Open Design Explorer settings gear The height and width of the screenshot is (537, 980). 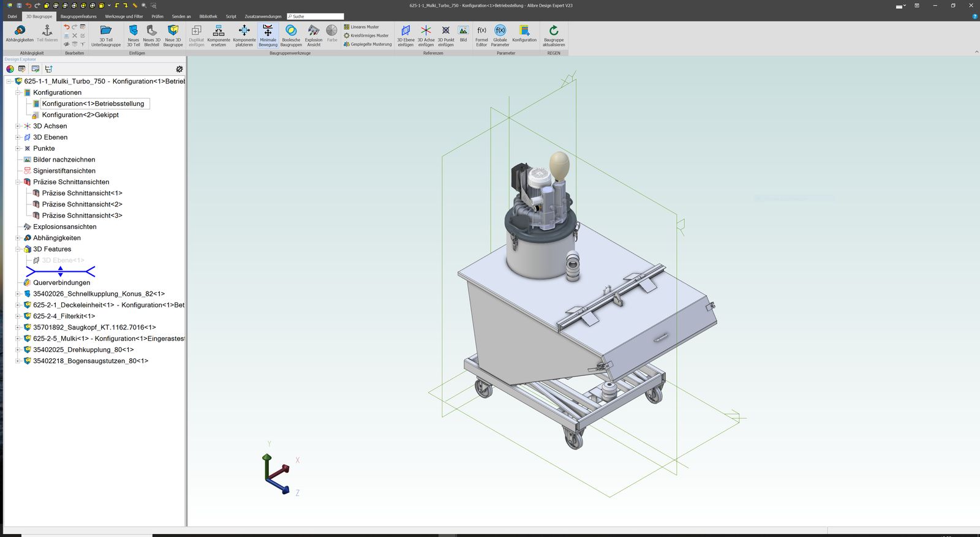tap(179, 69)
